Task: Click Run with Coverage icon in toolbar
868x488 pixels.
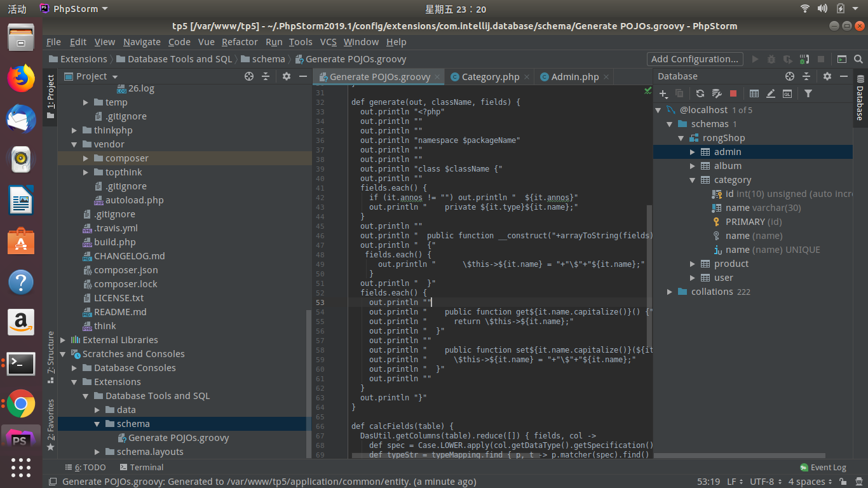Action: coord(788,59)
